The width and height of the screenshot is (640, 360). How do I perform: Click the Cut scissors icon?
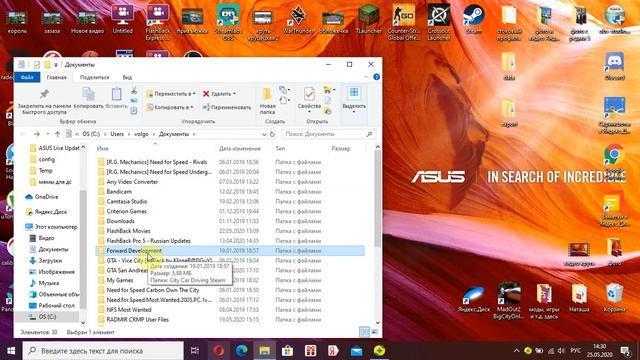click(x=134, y=91)
